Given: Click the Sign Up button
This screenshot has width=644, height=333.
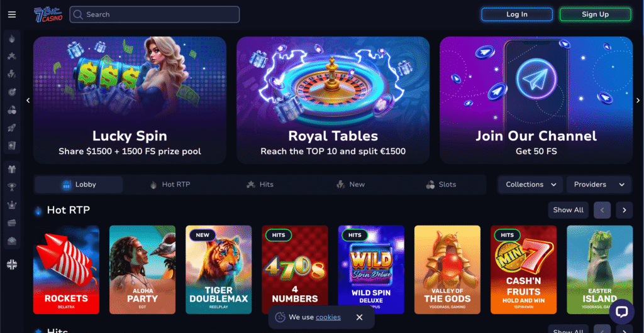Looking at the screenshot, I should (595, 14).
